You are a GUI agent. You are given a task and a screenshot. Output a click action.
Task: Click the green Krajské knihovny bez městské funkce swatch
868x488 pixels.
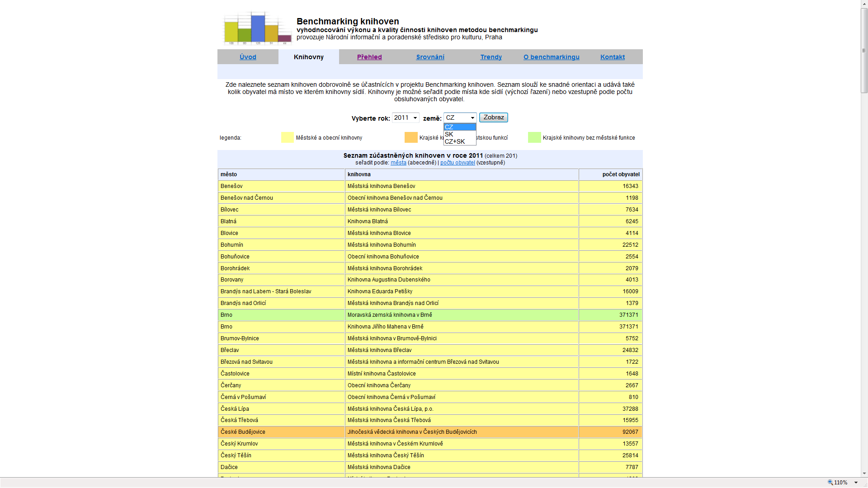click(534, 137)
